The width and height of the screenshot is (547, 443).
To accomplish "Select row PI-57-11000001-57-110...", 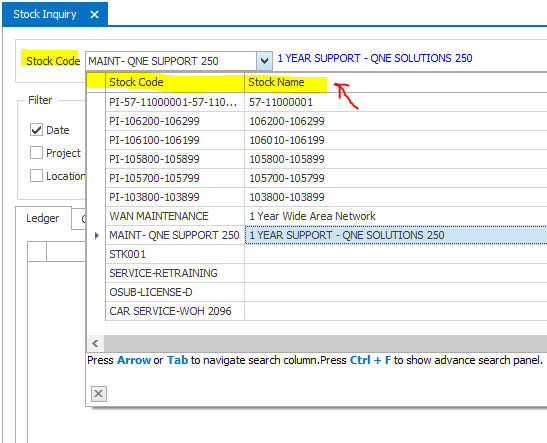I will [175, 102].
